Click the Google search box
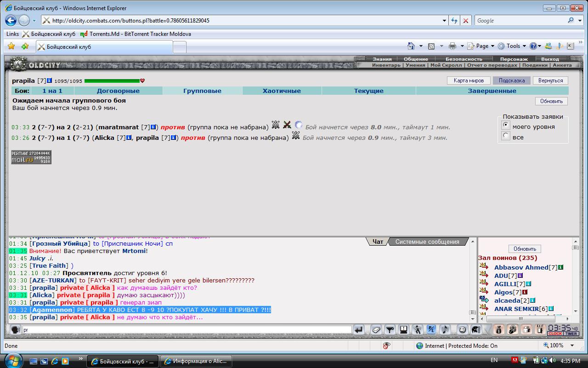The height and width of the screenshot is (368, 588). tap(520, 20)
